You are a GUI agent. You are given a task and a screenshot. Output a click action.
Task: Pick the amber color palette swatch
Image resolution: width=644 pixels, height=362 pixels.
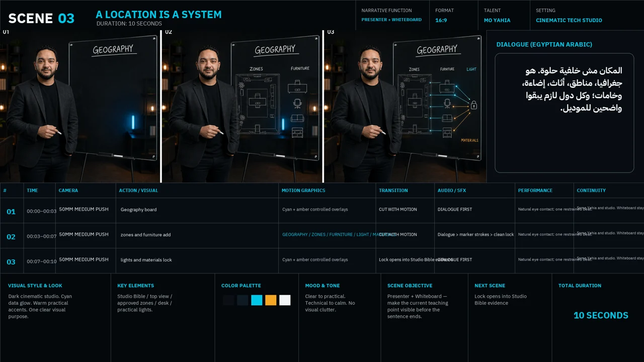pos(271,300)
